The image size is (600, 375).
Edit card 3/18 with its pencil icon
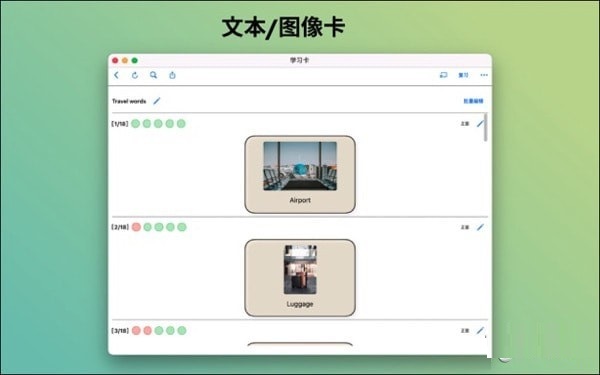pos(480,330)
